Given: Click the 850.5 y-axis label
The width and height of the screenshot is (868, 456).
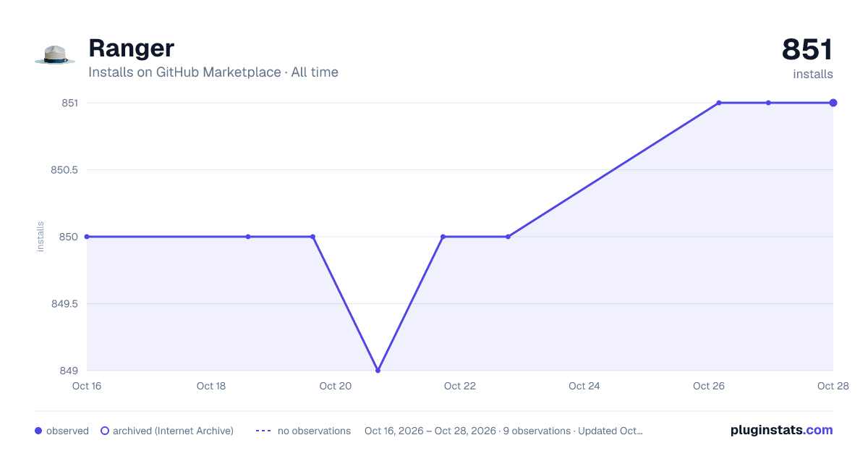Looking at the screenshot, I should (x=64, y=170).
